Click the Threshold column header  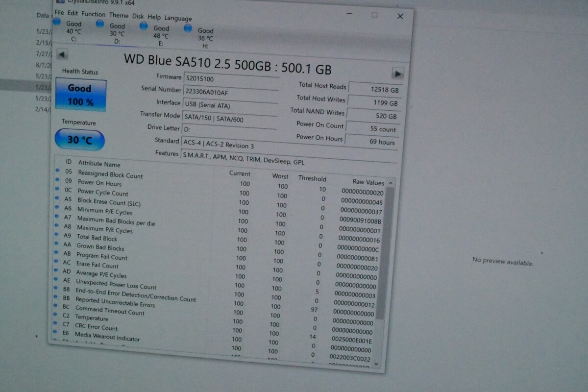pos(312,178)
